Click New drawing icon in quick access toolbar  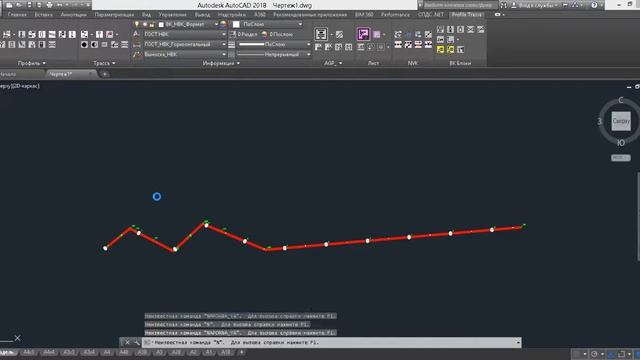(9, 5)
